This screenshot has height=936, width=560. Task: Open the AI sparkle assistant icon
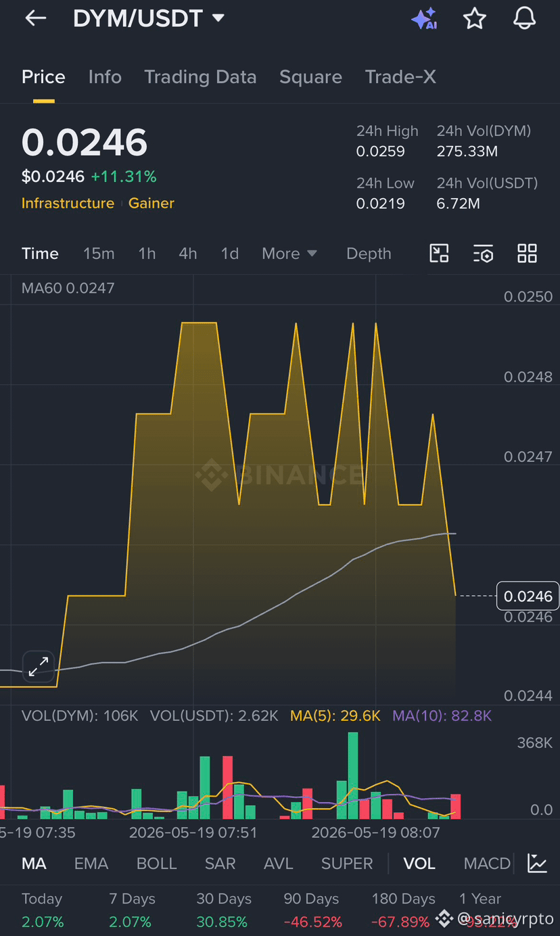pos(424,19)
